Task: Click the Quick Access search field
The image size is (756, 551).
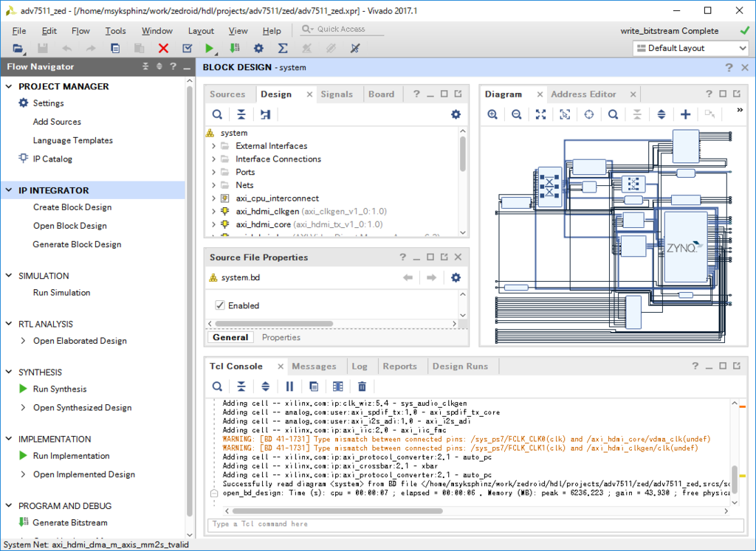Action: pos(343,30)
